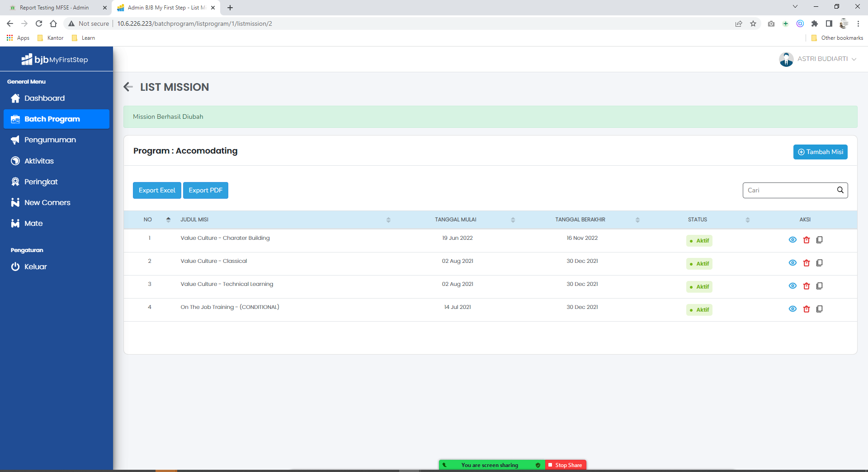Sort table by Judul Misi column
Viewport: 868px width, 472px height.
pyautogui.click(x=388, y=220)
